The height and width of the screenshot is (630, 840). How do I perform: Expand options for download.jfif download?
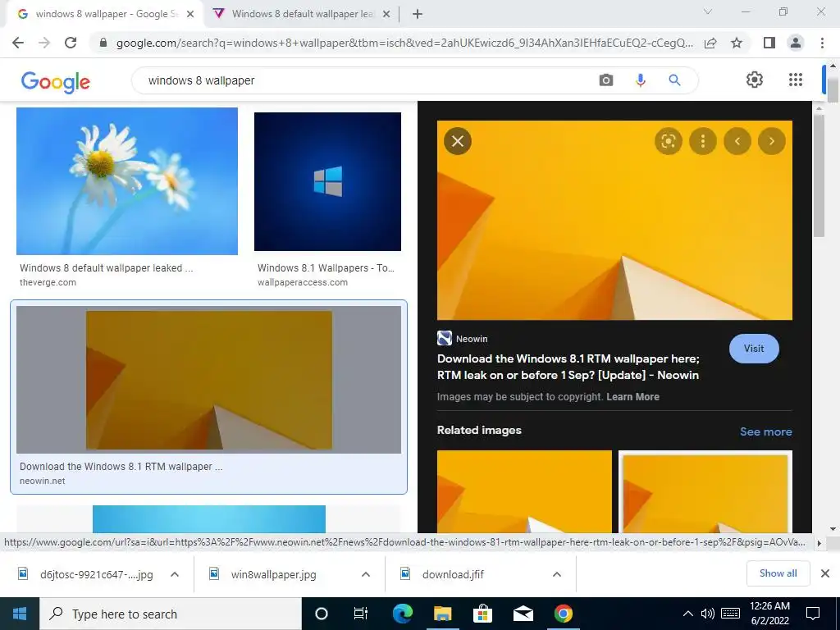click(557, 574)
